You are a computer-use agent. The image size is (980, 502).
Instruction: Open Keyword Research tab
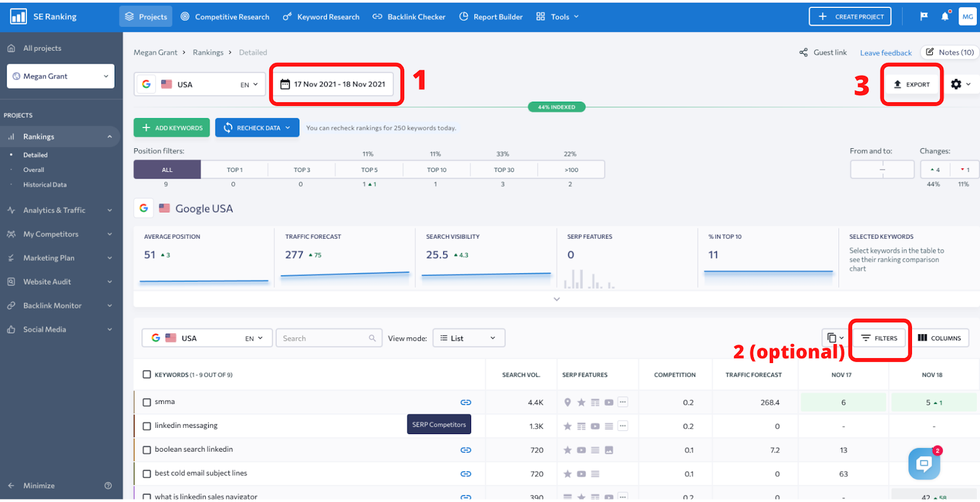[x=321, y=17]
